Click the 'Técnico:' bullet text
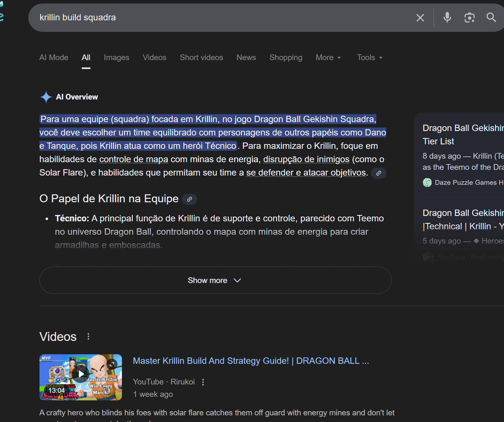Viewport: 504px width, 422px height. (x=72, y=218)
